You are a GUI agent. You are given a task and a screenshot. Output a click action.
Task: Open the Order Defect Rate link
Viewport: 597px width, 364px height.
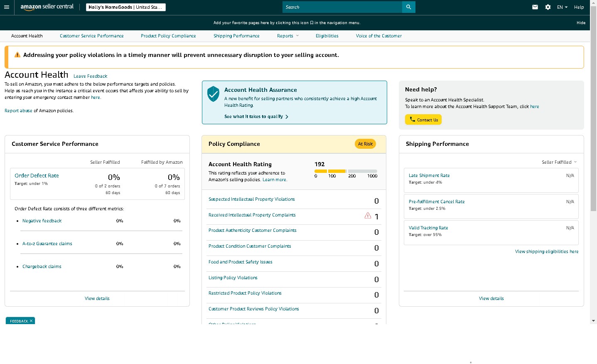37,176
